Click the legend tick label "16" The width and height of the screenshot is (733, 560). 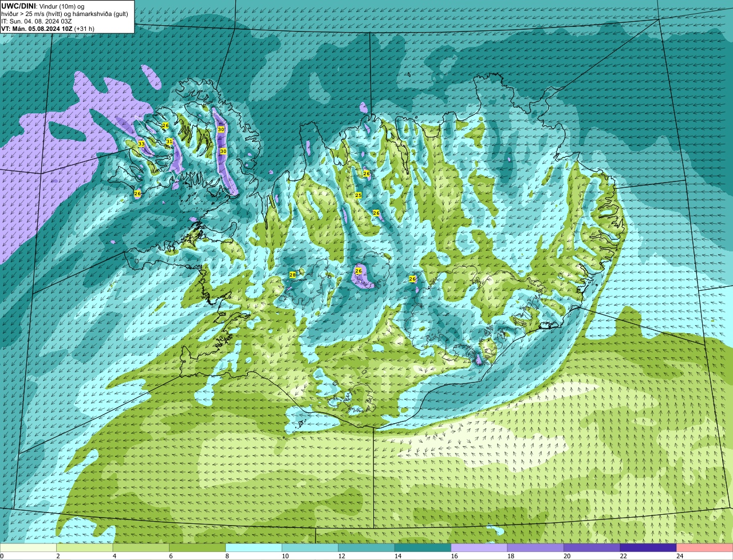click(x=454, y=556)
